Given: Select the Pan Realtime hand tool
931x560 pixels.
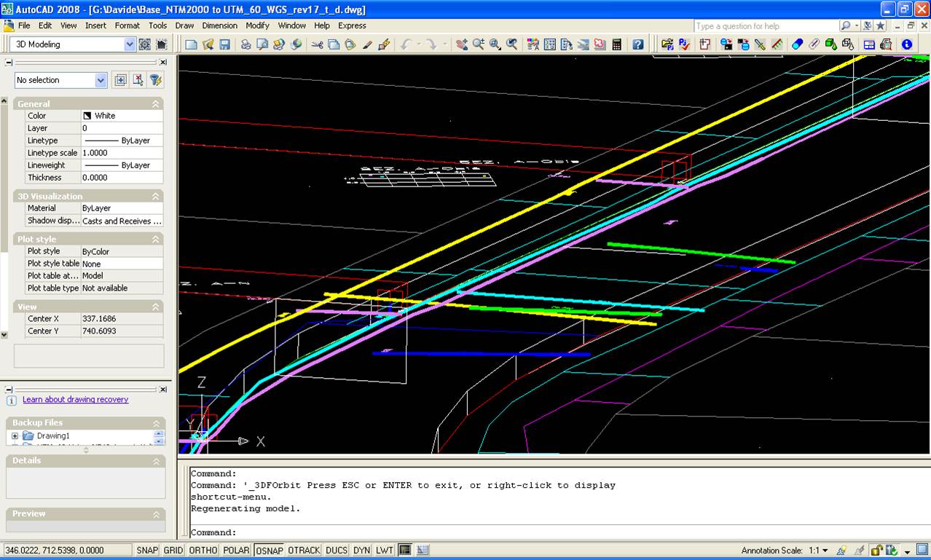Looking at the screenshot, I should point(463,44).
